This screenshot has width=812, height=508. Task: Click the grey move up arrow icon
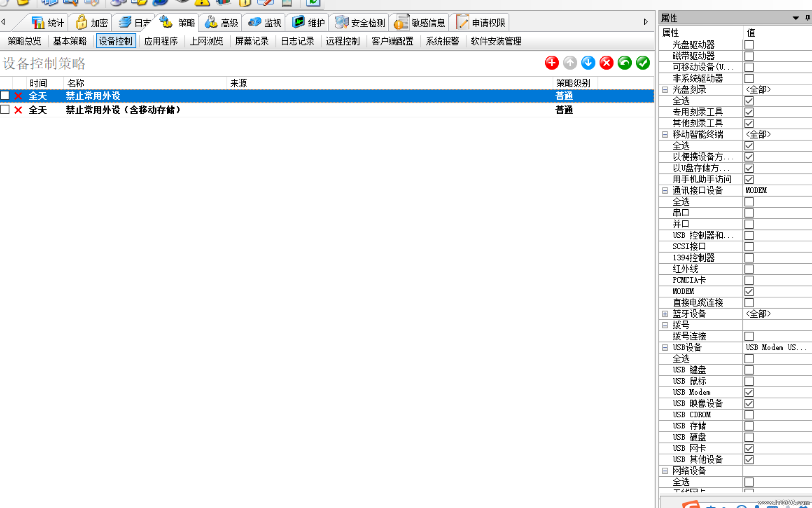(x=570, y=63)
